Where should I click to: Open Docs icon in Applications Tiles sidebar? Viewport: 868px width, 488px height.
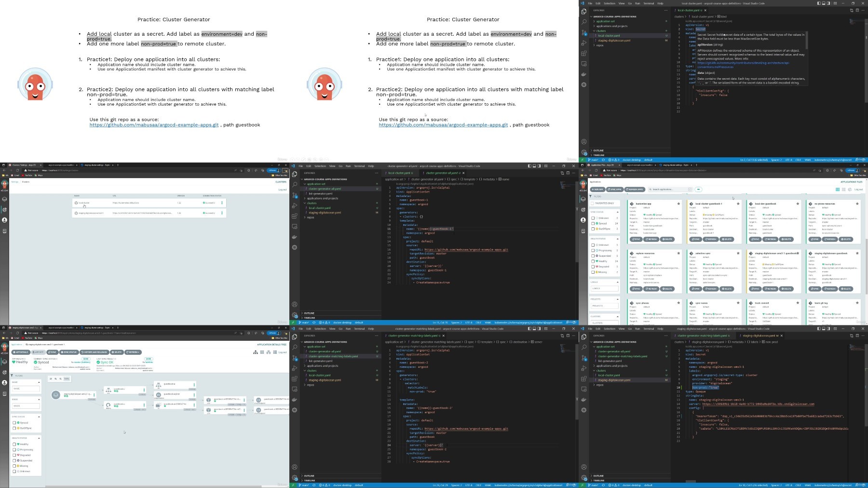(583, 231)
